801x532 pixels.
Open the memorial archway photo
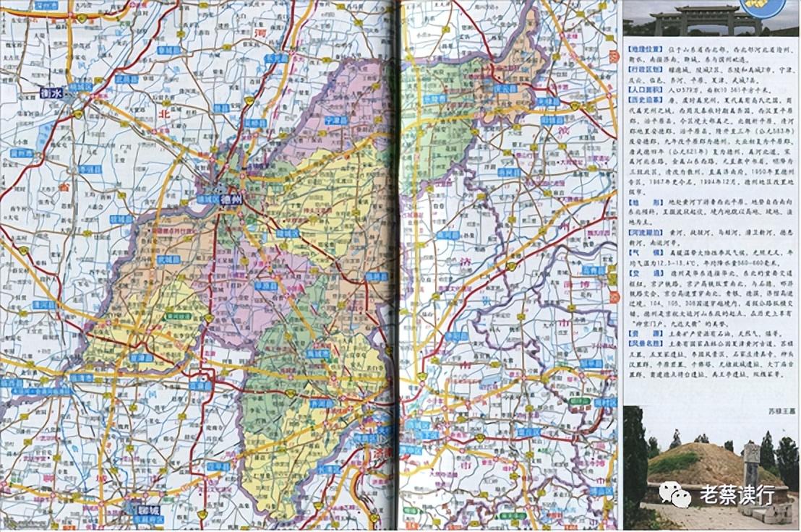coord(694,18)
